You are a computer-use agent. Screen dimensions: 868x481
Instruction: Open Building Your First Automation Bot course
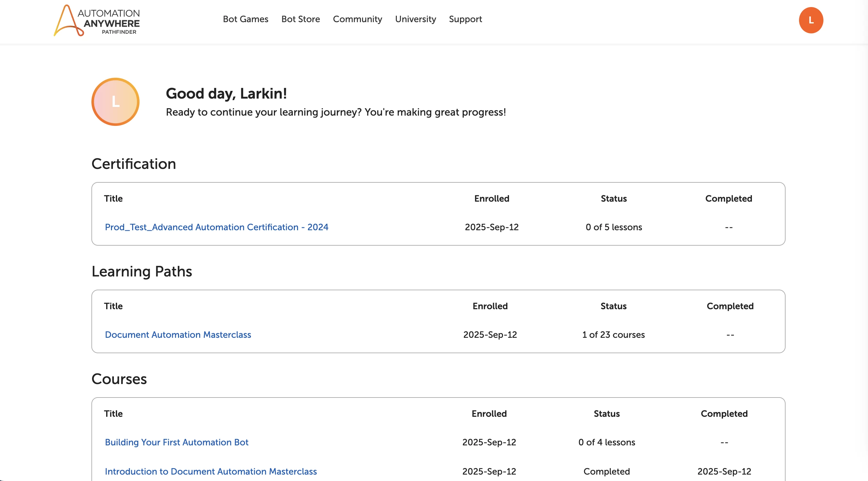176,442
